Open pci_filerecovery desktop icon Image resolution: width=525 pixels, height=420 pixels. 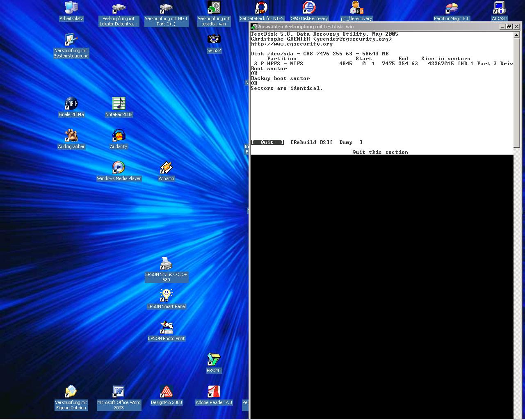[x=357, y=11]
